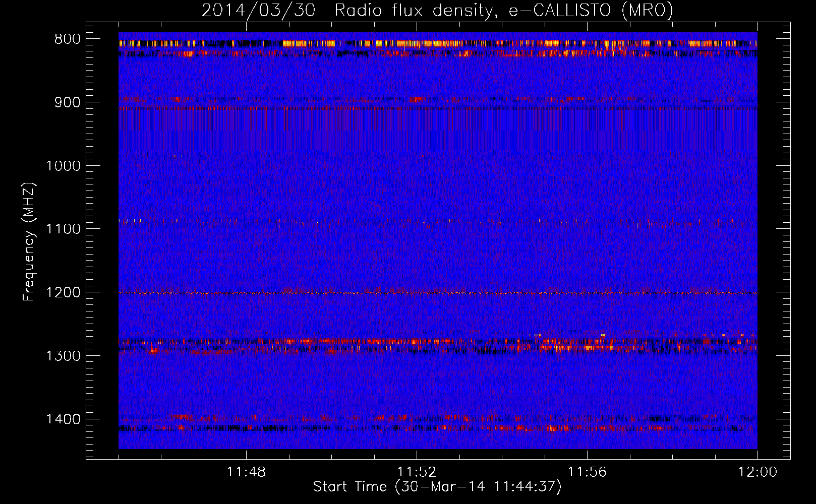This screenshot has width=816, height=504.
Task: Select the 1200 frequency tick label
Action: coord(63,293)
